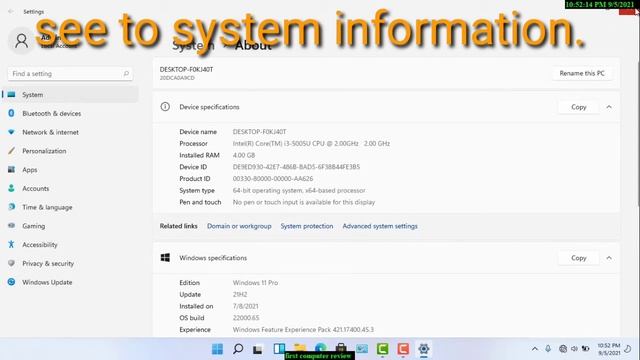The width and height of the screenshot is (640, 360).
Task: Select DESKTOP-F0KJ40T beside Device name
Action: [x=259, y=132]
